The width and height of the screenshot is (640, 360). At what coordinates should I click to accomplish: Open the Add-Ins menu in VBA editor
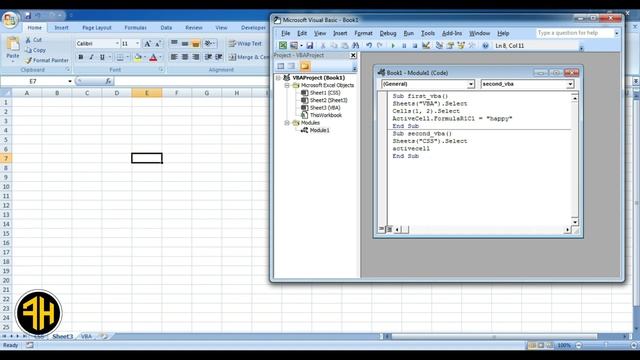click(x=452, y=33)
